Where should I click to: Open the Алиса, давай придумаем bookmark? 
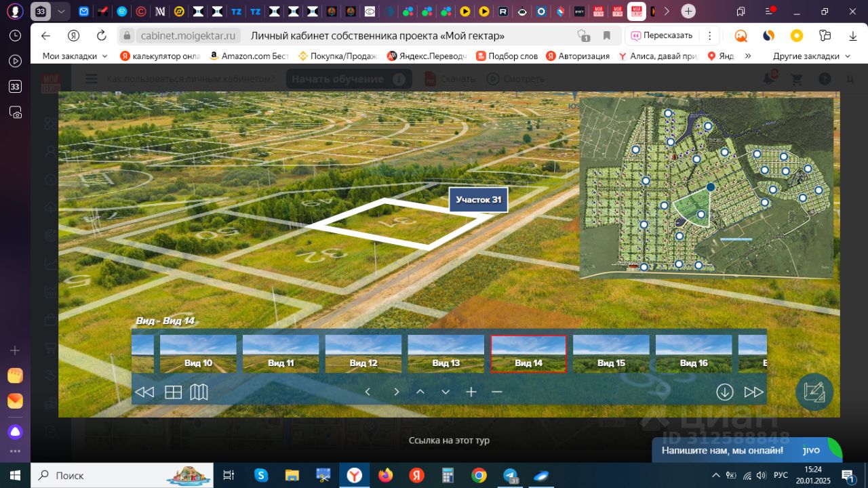pos(658,56)
